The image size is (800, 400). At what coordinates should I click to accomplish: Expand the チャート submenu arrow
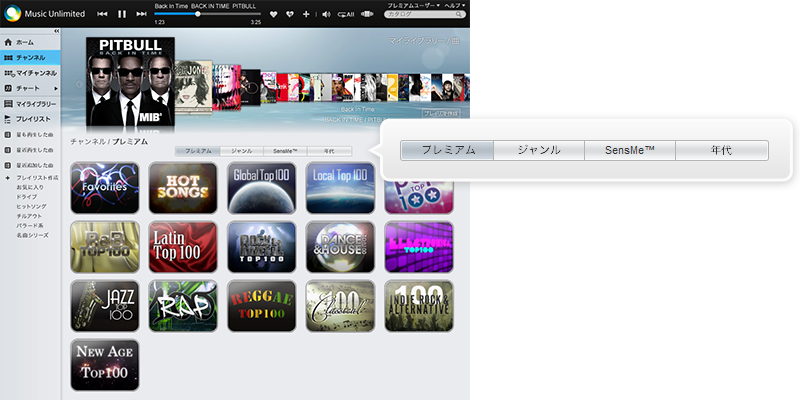point(56,88)
